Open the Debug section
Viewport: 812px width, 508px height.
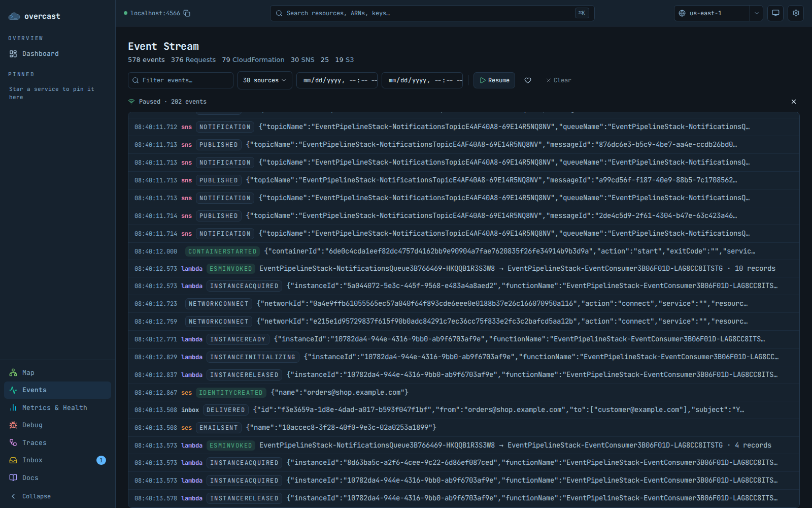[57, 425]
